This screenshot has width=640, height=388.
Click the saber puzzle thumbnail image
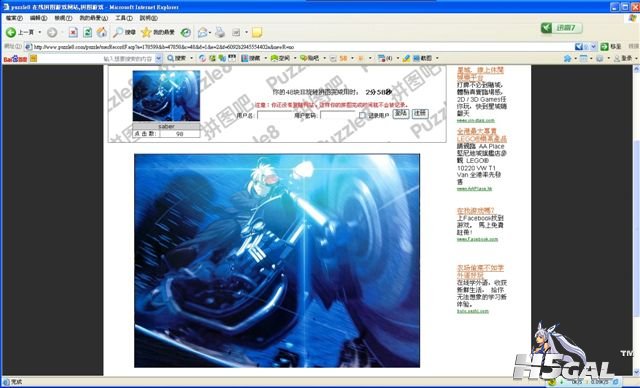point(166,96)
